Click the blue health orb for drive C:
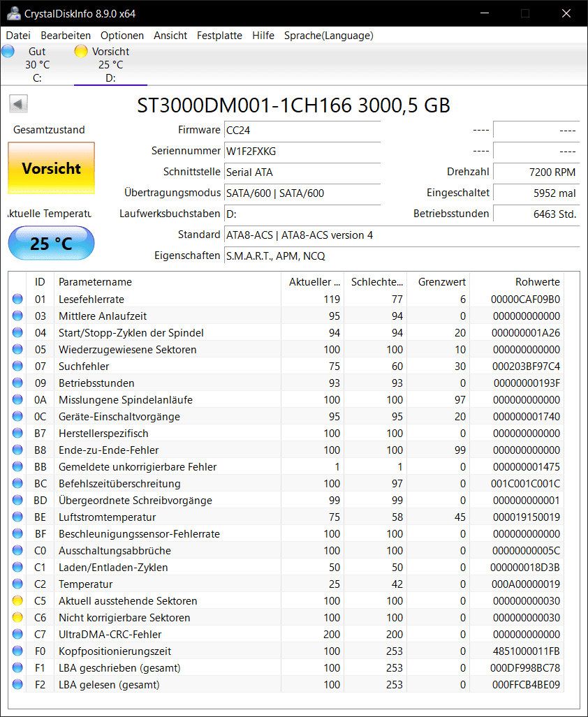This screenshot has height=717, width=588. click(8, 51)
